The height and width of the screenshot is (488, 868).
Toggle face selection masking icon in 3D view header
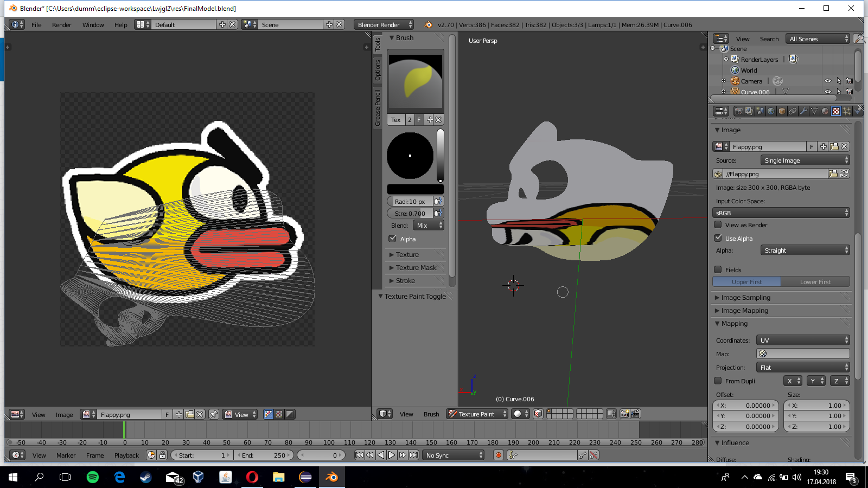tap(538, 414)
